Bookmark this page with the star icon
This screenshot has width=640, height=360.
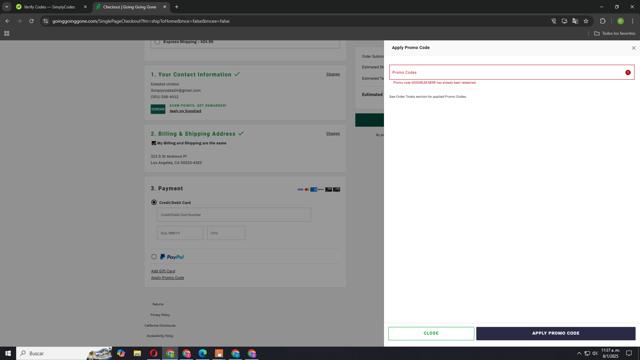(586, 21)
